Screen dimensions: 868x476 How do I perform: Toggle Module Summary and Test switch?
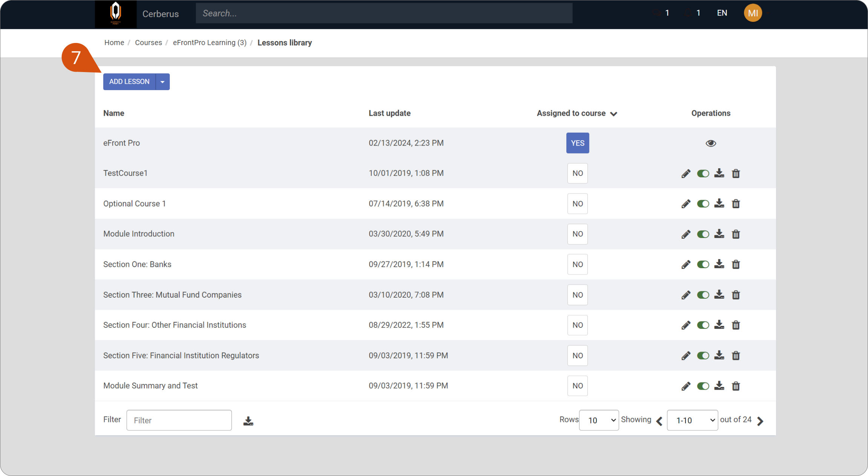[x=703, y=386]
